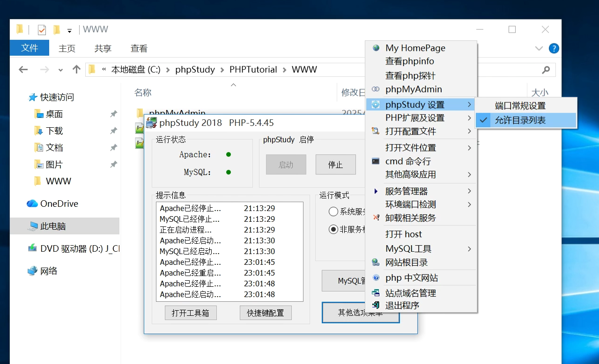Click the phpMyAdmin link icon in menu

pos(376,89)
